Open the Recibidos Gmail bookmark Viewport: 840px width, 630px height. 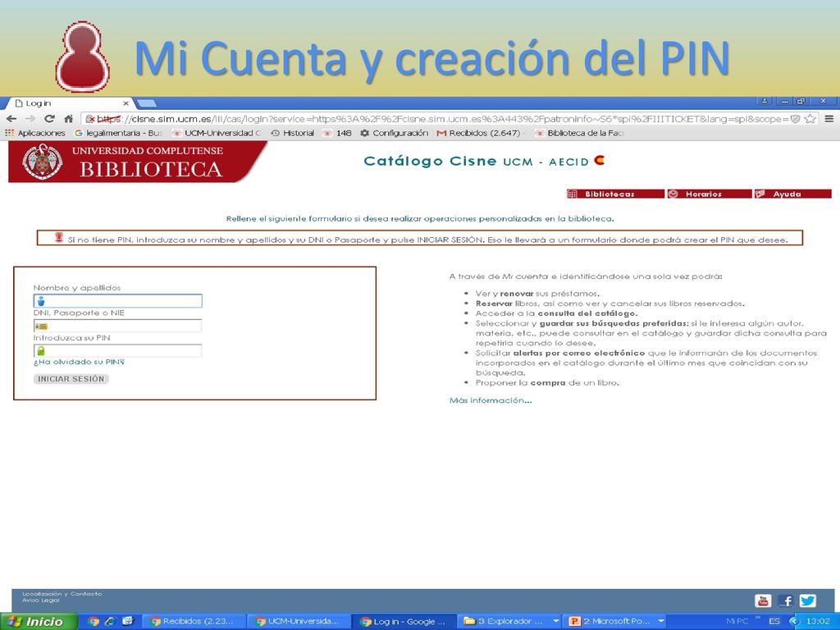coord(480,133)
